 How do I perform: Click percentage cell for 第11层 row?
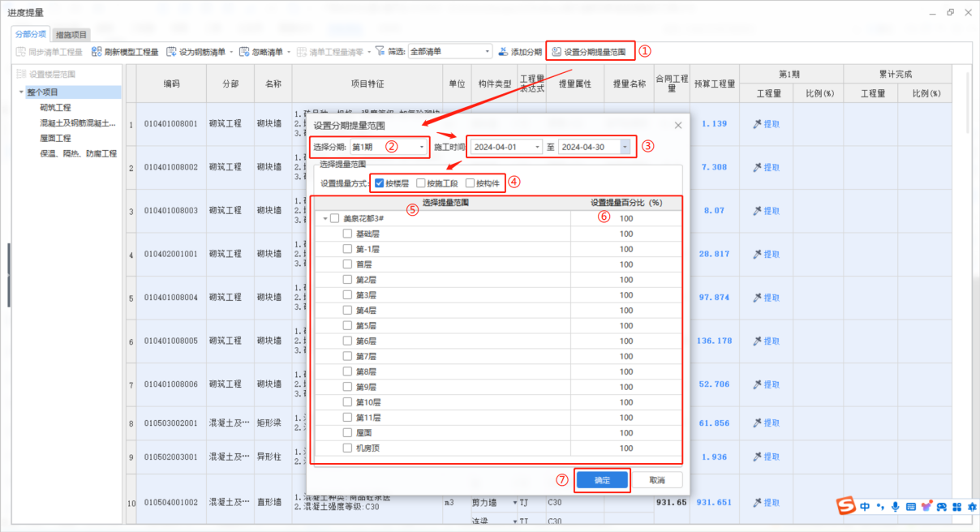click(625, 418)
